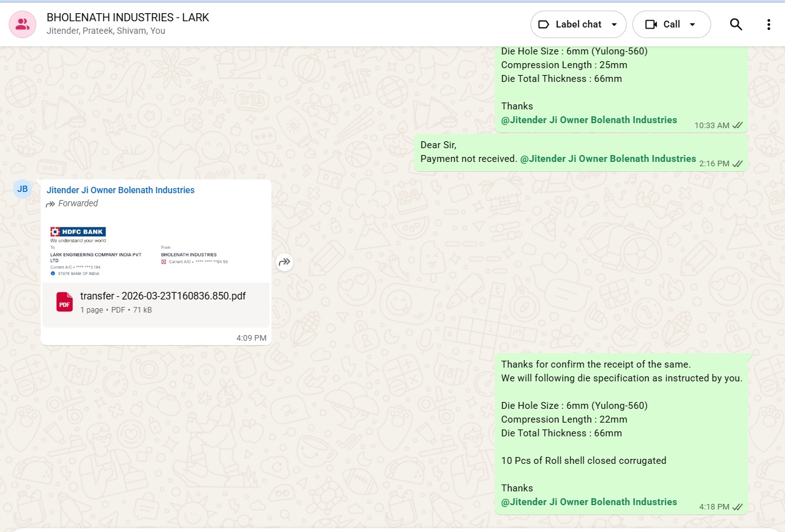This screenshot has height=532, width=785.
Task: Click the forward arrow beside PDF message
Action: pos(284,262)
